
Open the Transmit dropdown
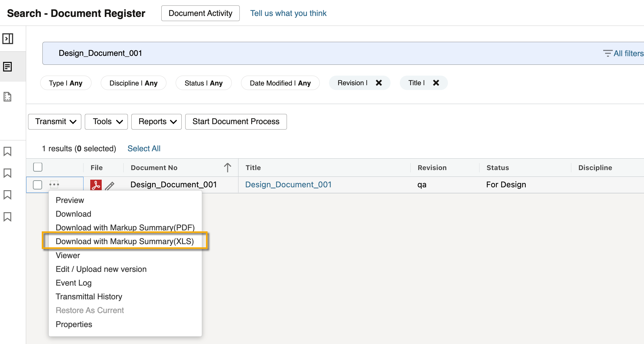click(x=55, y=122)
